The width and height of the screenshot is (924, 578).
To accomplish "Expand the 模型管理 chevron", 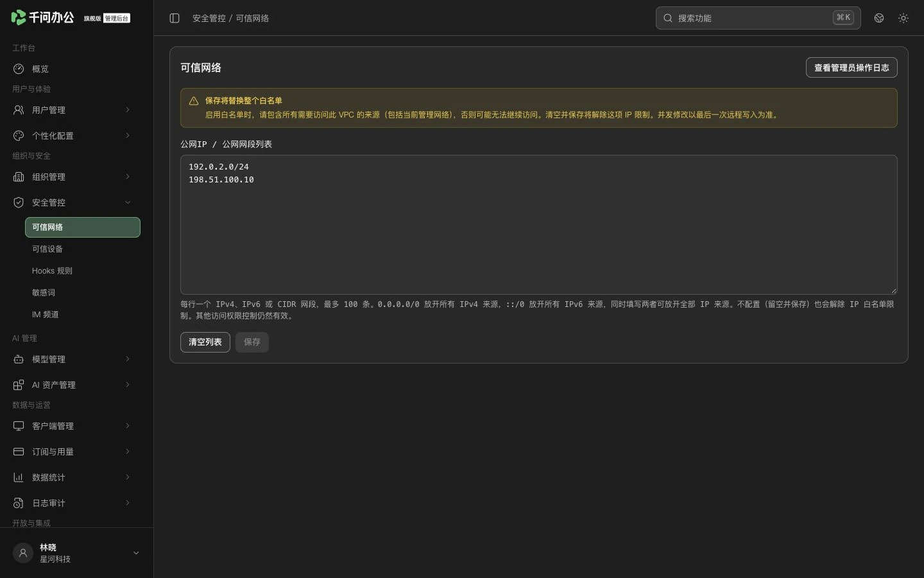I will point(128,359).
